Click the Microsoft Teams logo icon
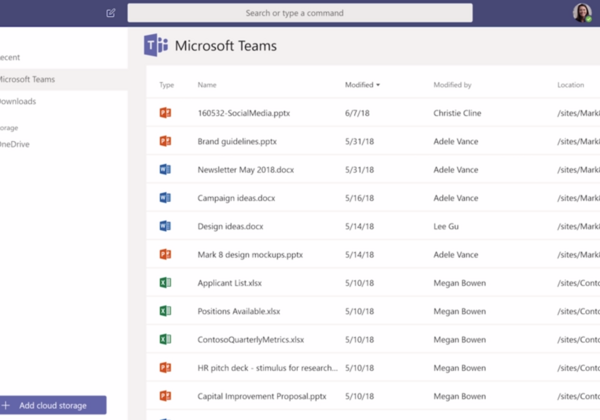The height and width of the screenshot is (420, 600). [x=155, y=46]
